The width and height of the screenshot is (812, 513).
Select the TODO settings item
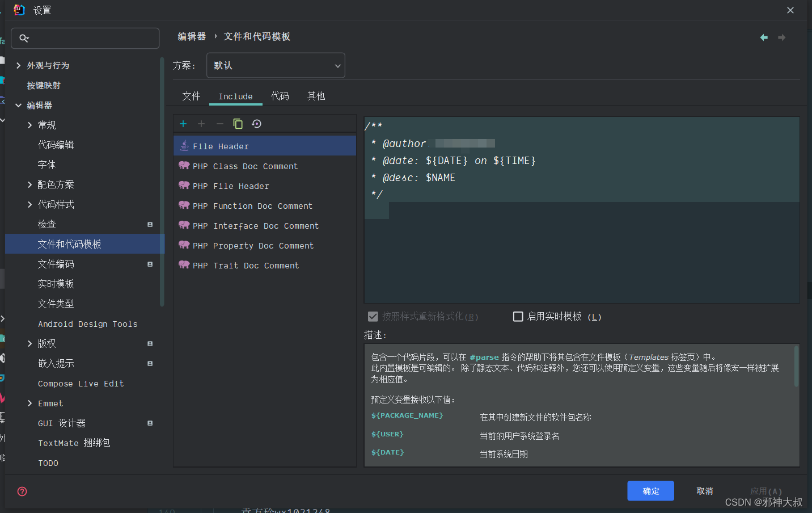(x=48, y=463)
